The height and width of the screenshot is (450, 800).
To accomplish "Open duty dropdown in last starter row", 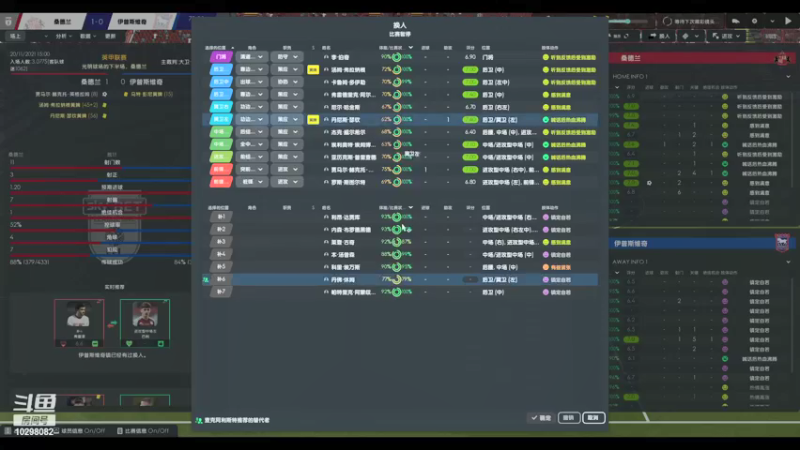I will [x=287, y=182].
